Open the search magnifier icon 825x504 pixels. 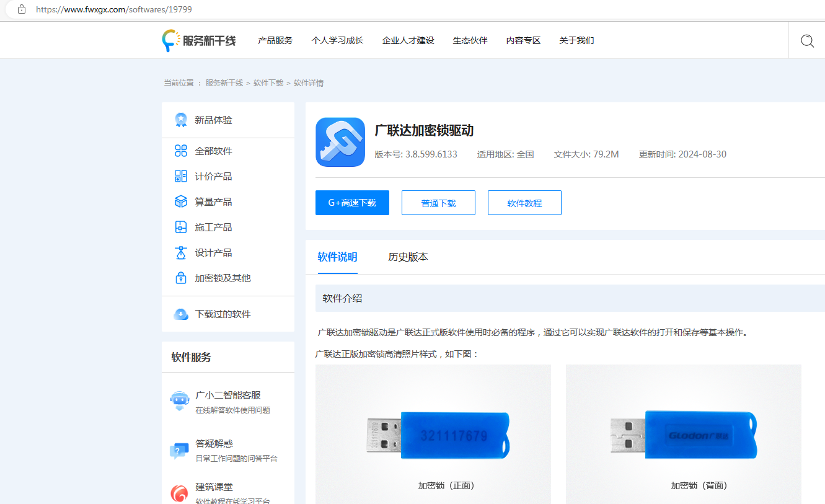coord(807,41)
